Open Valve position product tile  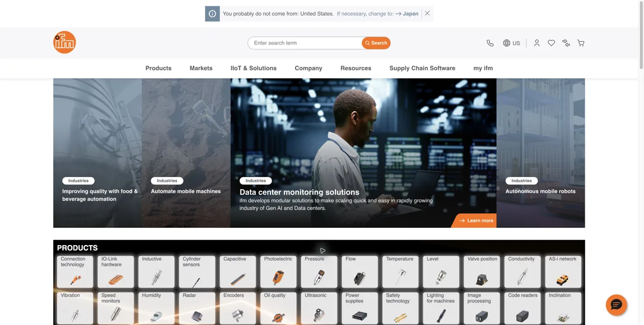coord(482,271)
